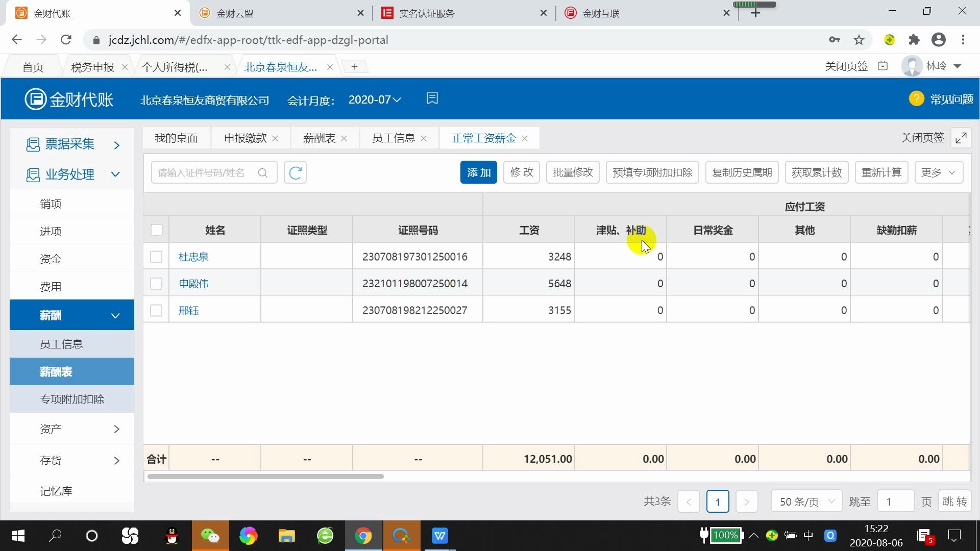Click the 添加 button to add a record

(x=478, y=172)
